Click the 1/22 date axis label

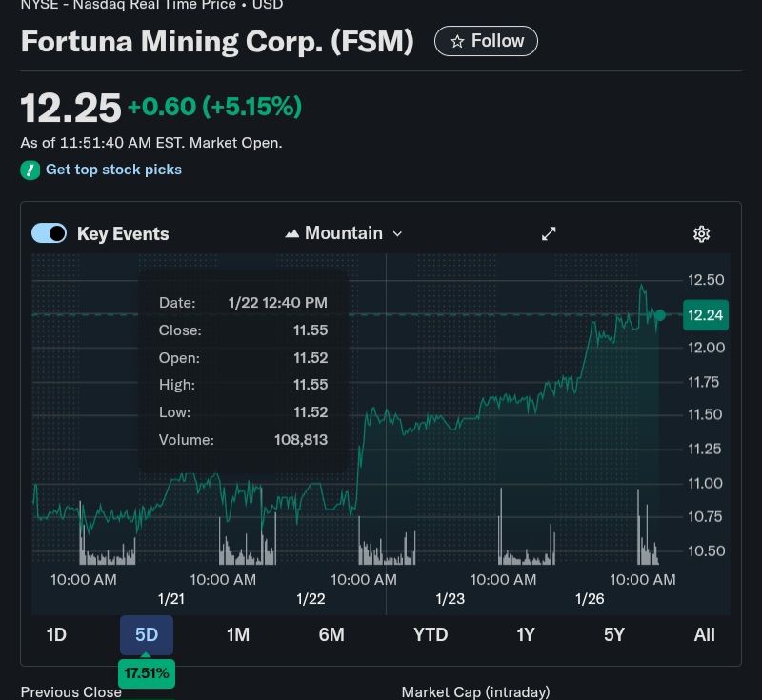311,599
